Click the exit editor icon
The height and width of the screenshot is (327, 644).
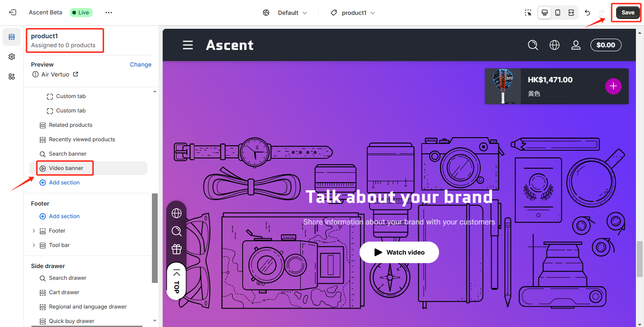tap(13, 13)
